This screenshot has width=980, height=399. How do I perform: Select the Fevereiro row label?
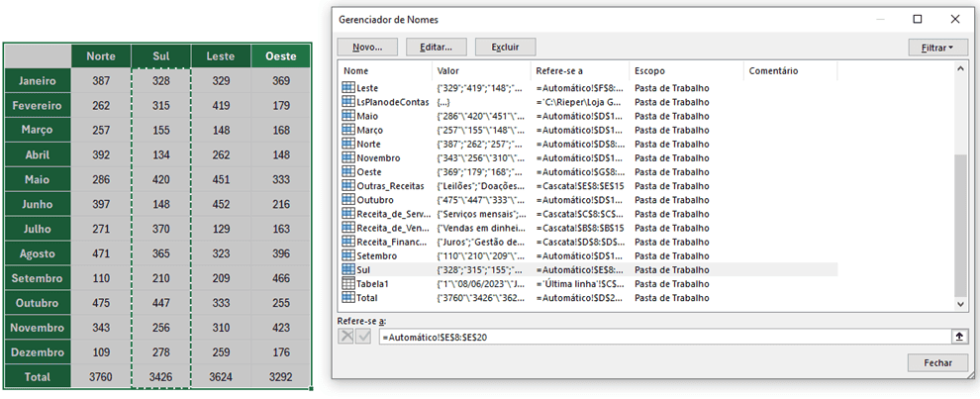[x=38, y=106]
